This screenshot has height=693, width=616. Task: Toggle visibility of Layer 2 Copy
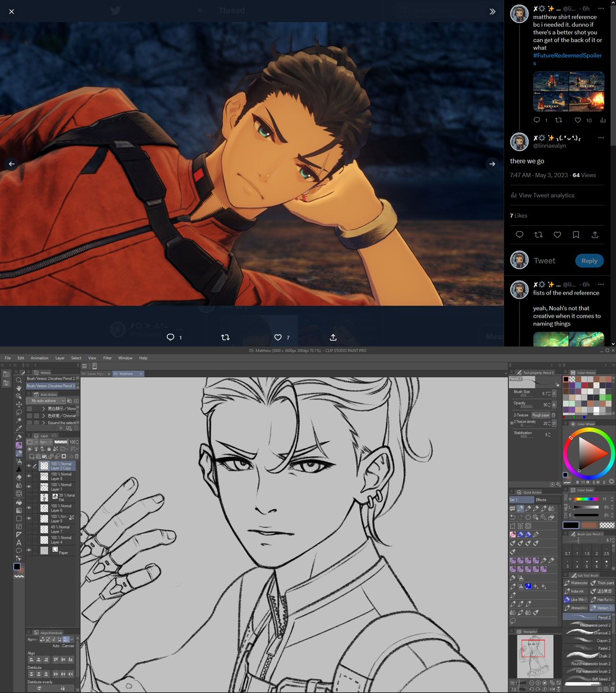tap(29, 466)
